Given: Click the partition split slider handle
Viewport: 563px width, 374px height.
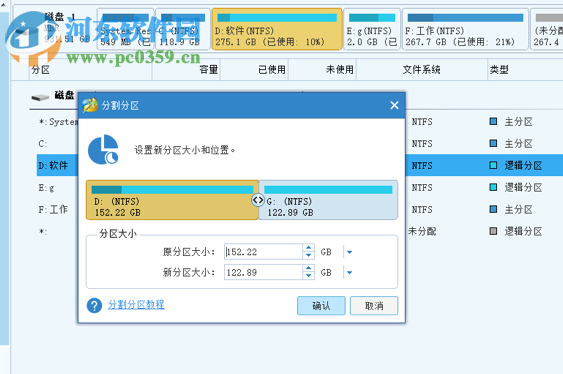Looking at the screenshot, I should [258, 200].
